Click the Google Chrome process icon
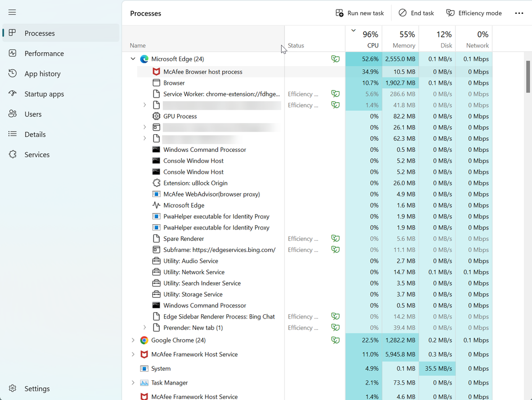The image size is (532, 400). tap(144, 340)
